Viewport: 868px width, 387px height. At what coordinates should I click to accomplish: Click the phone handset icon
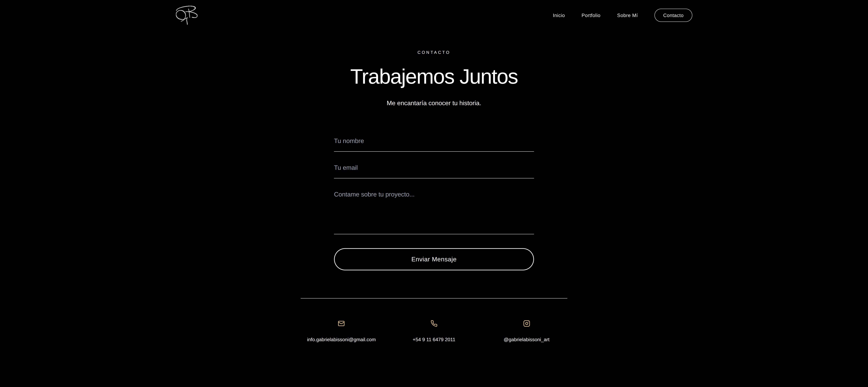coord(434,323)
